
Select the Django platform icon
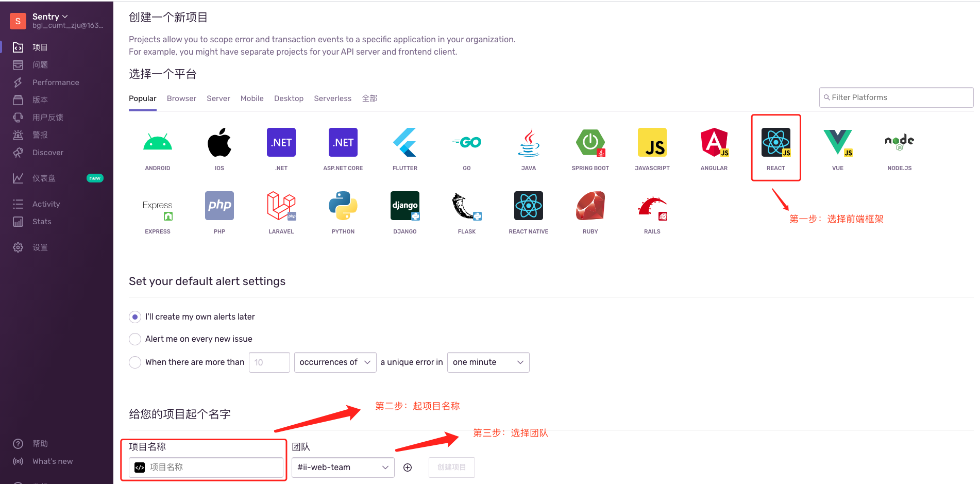pyautogui.click(x=405, y=206)
